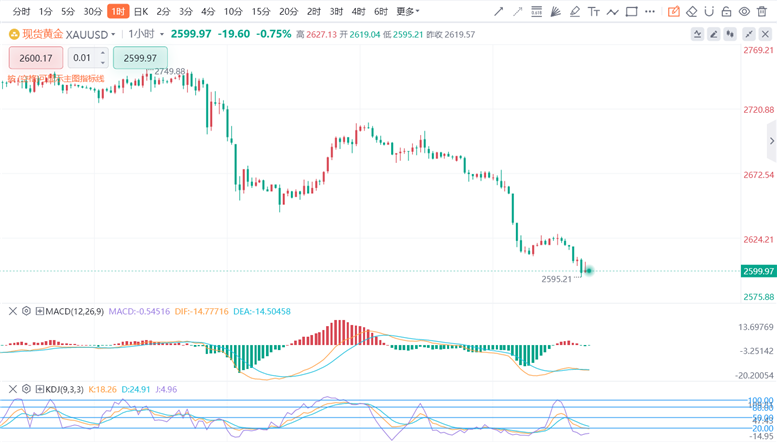Select the zigzag polyline tool
Screen dimensions: 777x444
coord(612,11)
